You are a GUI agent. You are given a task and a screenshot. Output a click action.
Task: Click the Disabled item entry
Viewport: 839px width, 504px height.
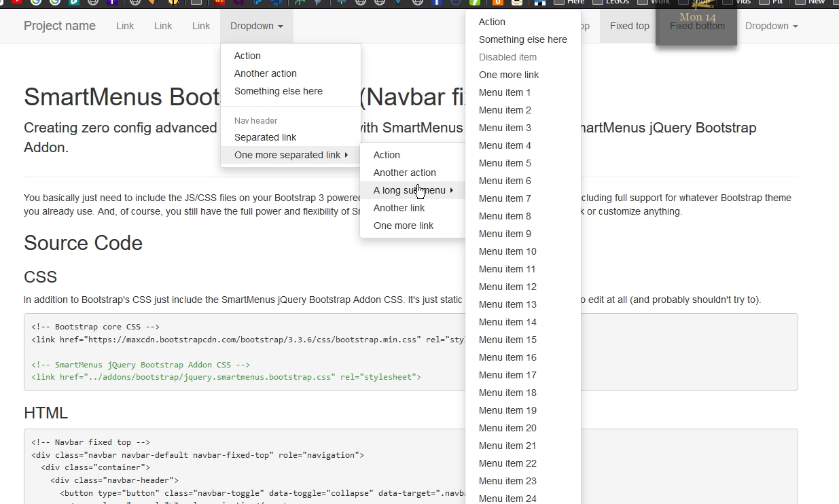[507, 57]
